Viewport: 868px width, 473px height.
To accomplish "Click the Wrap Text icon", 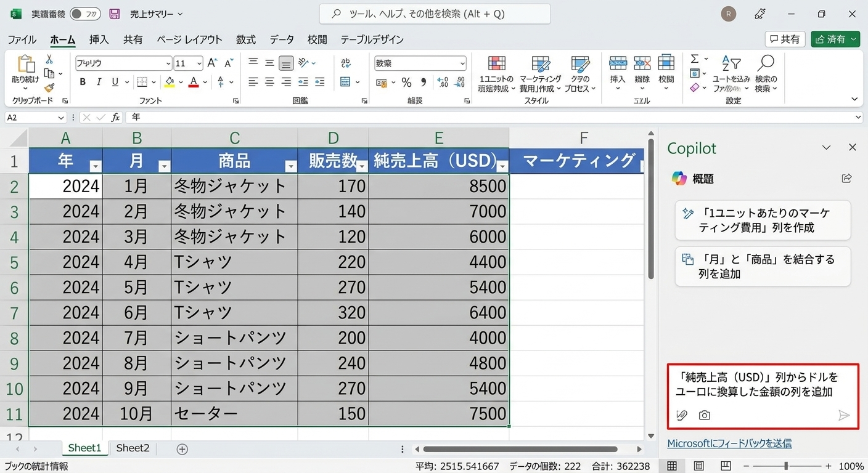I will [345, 63].
